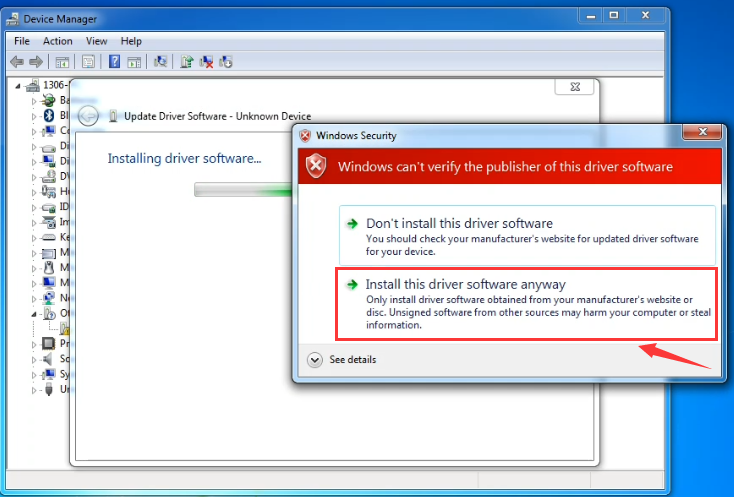Click Scan for hardware changes toolbar icon

click(160, 62)
